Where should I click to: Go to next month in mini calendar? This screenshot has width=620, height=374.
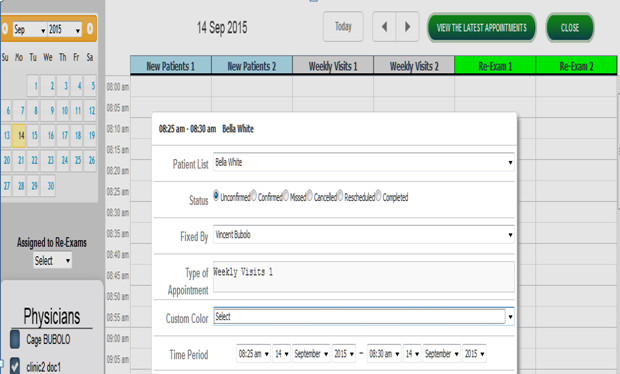[x=90, y=28]
